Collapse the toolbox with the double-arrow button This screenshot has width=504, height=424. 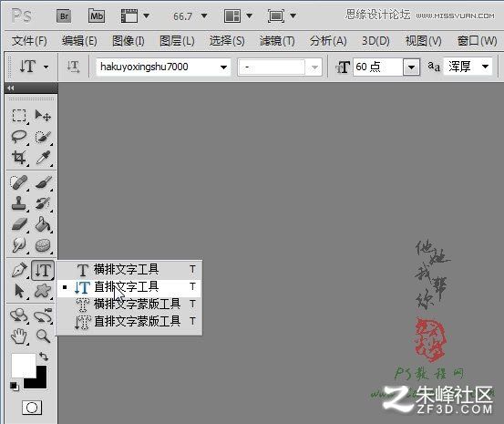(x=11, y=88)
